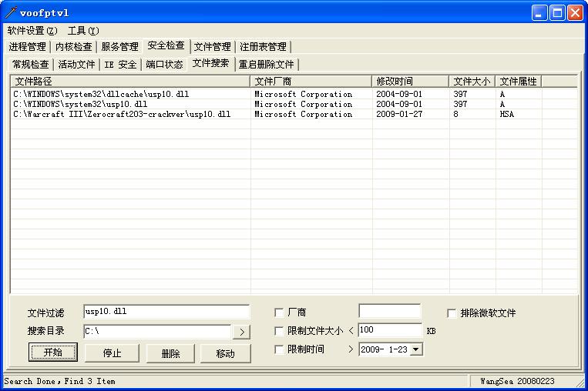The width and height of the screenshot is (588, 391).
Task: Toggle the 排除微软文件 checkbox
Action: [x=452, y=312]
